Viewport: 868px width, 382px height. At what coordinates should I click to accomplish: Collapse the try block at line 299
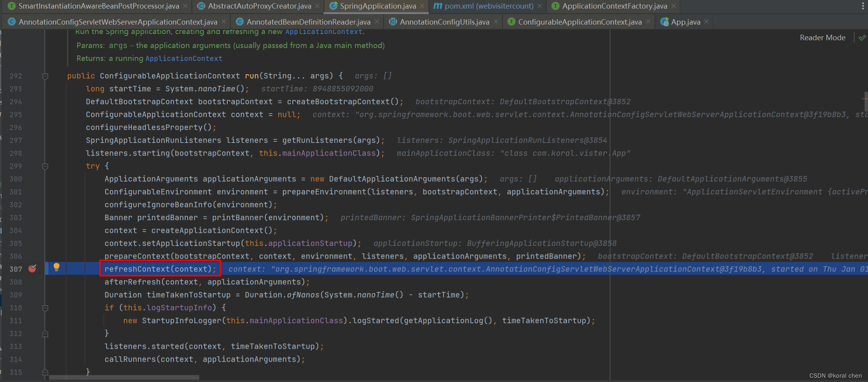pyautogui.click(x=45, y=167)
